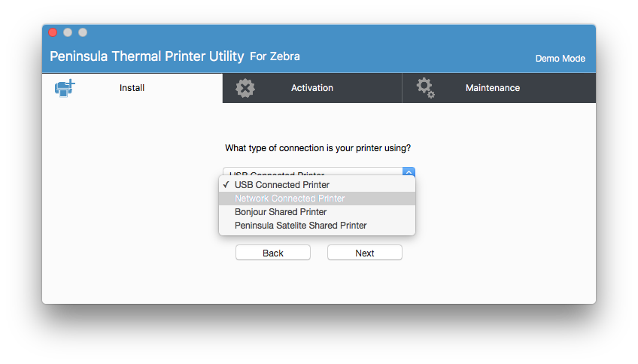Viewport: 638px width, 364px height.
Task: Click the printer-plus Install icon
Action: [65, 88]
